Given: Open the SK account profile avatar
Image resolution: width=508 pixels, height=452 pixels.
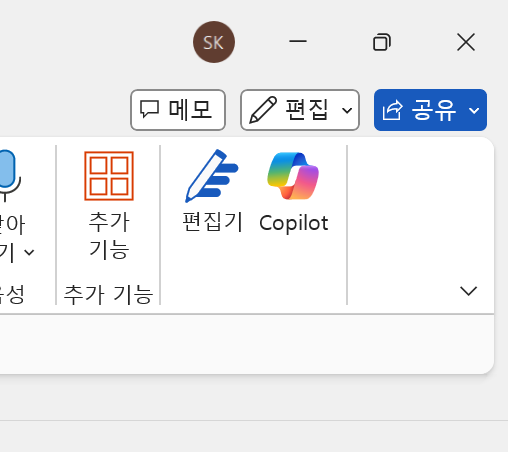Looking at the screenshot, I should click(214, 42).
